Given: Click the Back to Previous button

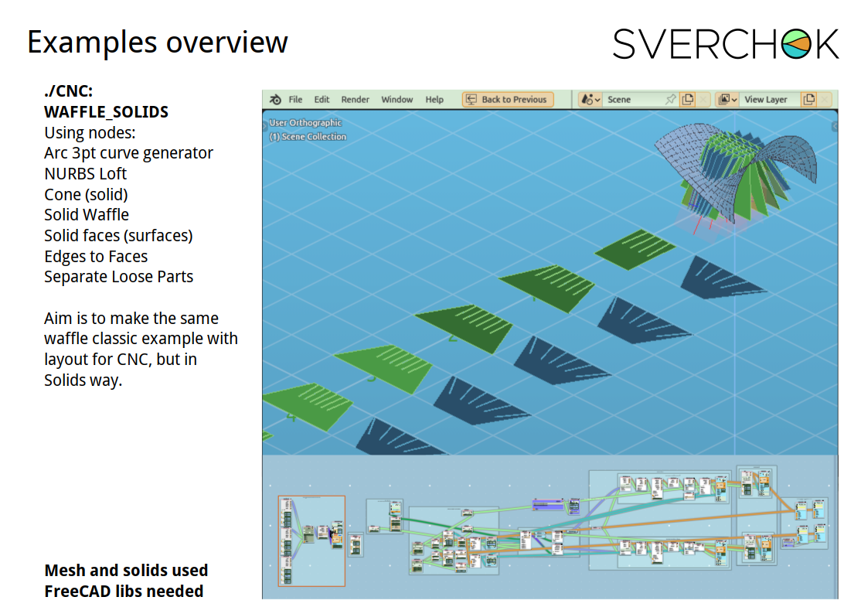Looking at the screenshot, I should point(508,100).
